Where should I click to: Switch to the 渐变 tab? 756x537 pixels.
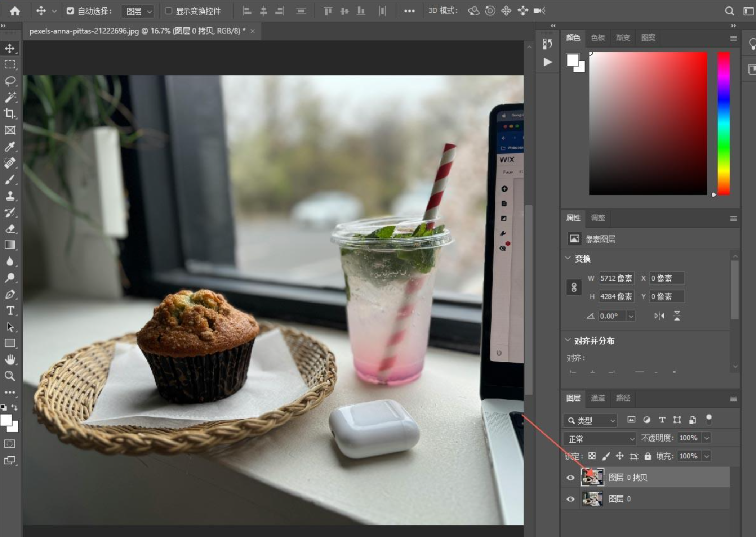623,38
